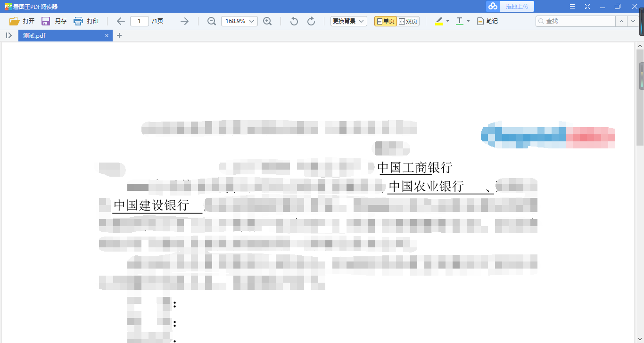The width and height of the screenshot is (644, 343).
Task: Expand highlighter color dropdown arrow
Action: tap(447, 21)
